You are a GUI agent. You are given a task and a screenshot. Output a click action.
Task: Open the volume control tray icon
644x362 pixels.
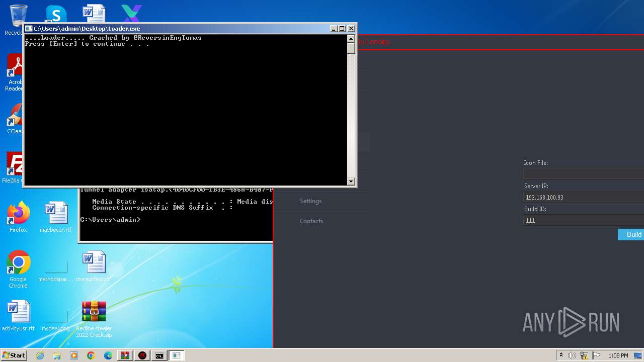coord(572,355)
